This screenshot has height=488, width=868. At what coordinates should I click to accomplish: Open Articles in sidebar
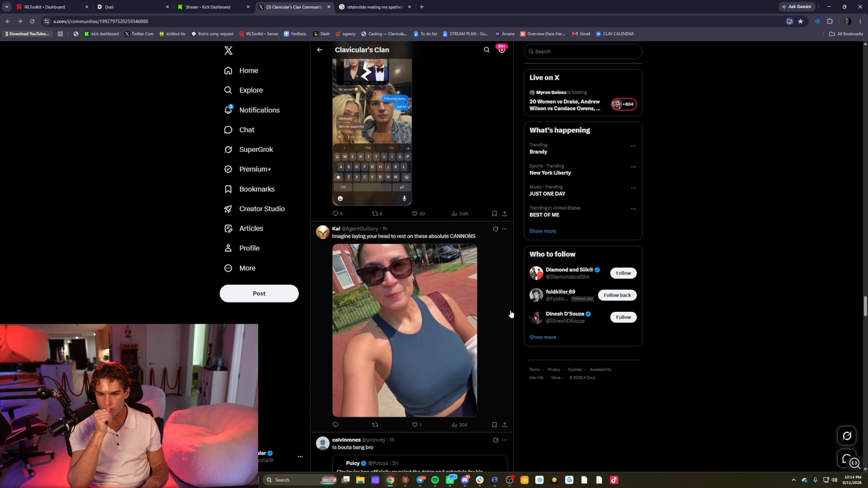[x=244, y=229]
